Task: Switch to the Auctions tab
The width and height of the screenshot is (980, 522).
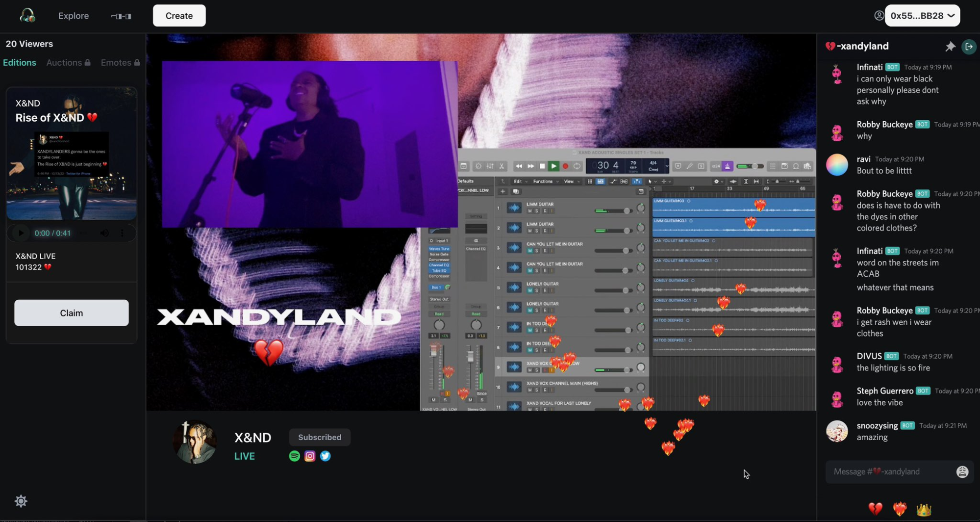Action: click(68, 63)
